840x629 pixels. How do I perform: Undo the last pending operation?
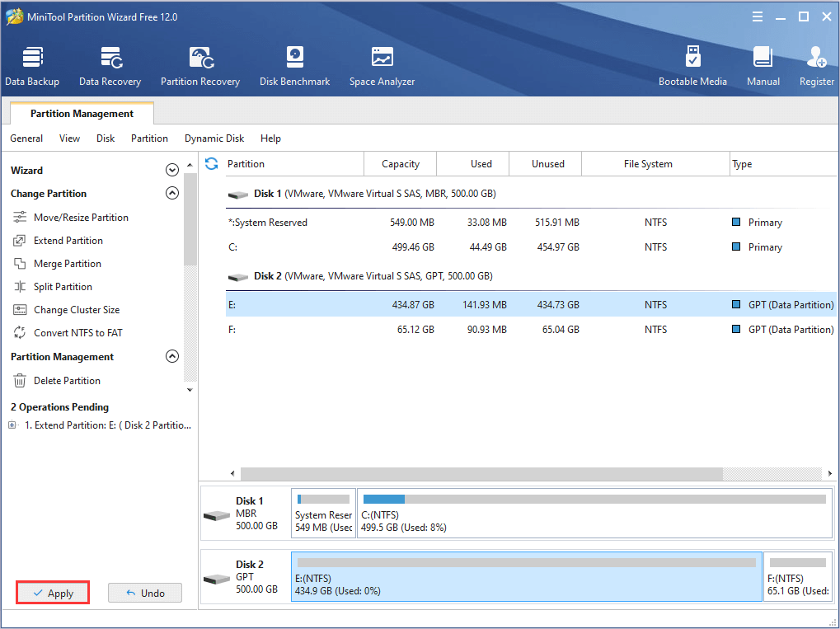[145, 593]
